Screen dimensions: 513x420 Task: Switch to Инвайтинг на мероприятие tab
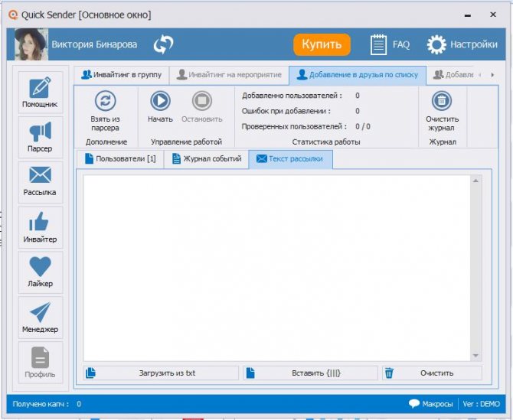pyautogui.click(x=229, y=75)
